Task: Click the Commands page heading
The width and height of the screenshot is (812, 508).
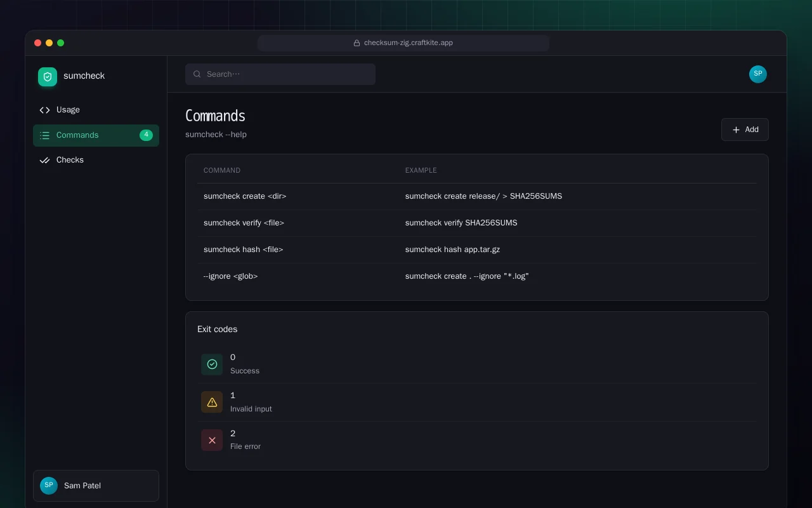Action: point(215,116)
